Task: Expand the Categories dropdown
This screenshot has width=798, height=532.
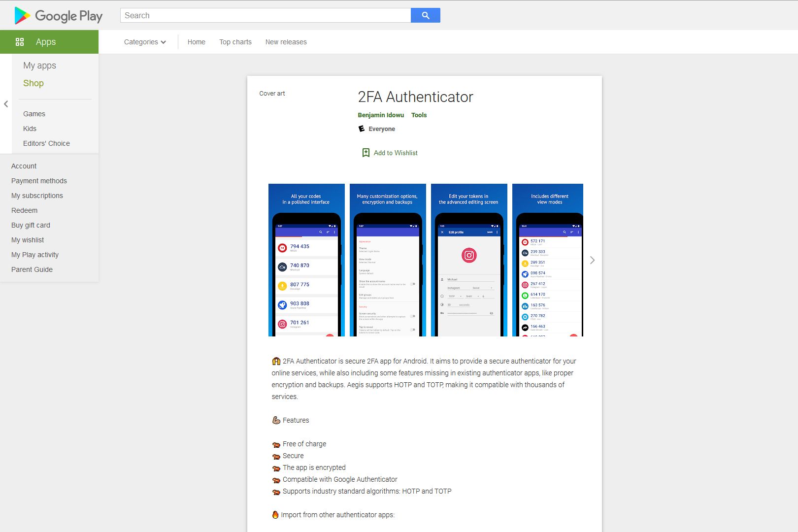Action: (x=145, y=42)
